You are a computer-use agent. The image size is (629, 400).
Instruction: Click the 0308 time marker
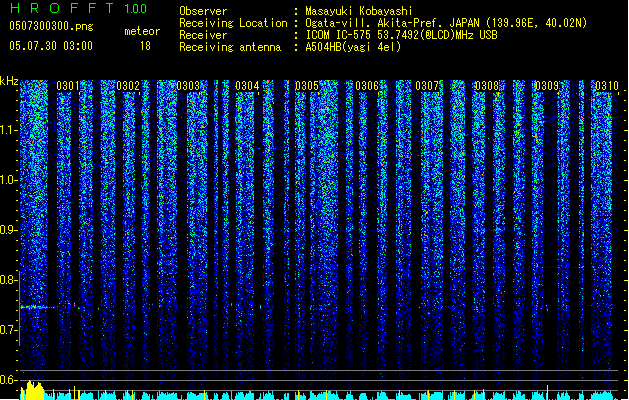tap(487, 86)
